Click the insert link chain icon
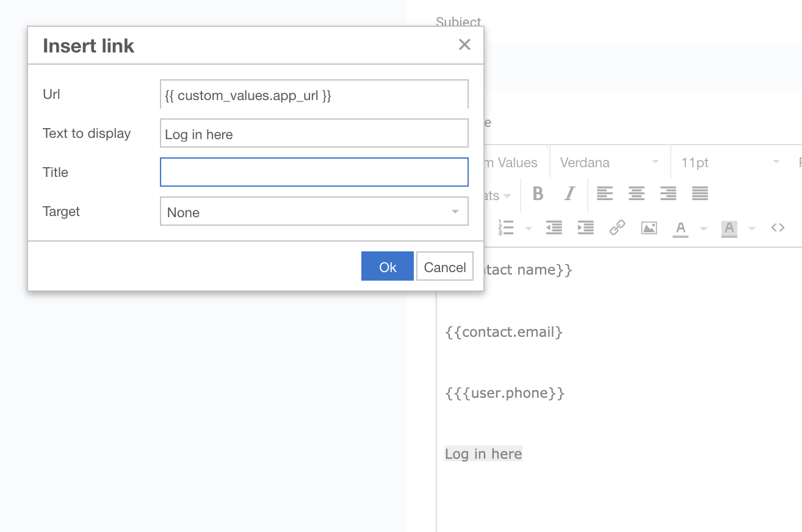The image size is (802, 532). 617,228
